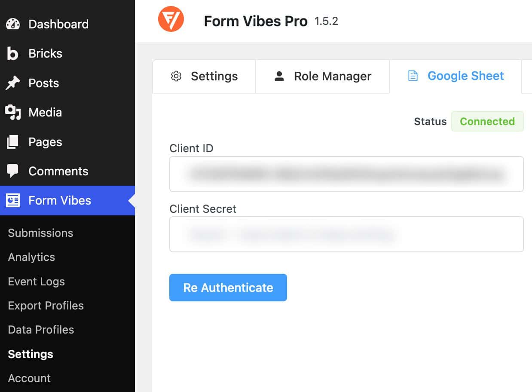The image size is (532, 392).
Task: Open Data Profiles submenu link
Action: coord(41,330)
